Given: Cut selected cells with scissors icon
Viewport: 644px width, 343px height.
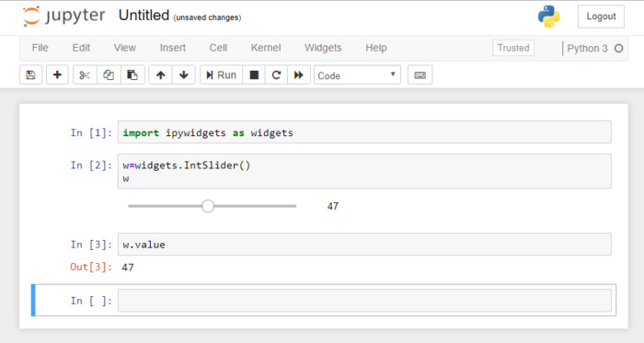Looking at the screenshot, I should coord(85,75).
